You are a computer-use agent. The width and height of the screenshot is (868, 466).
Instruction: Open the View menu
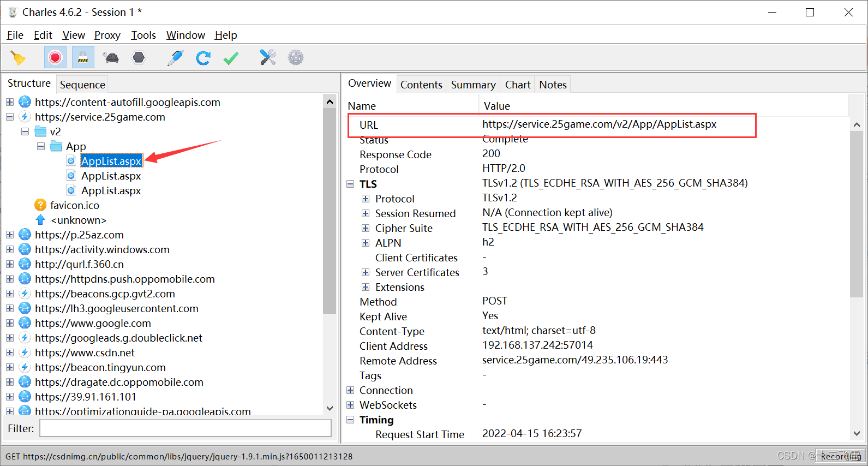click(x=74, y=35)
